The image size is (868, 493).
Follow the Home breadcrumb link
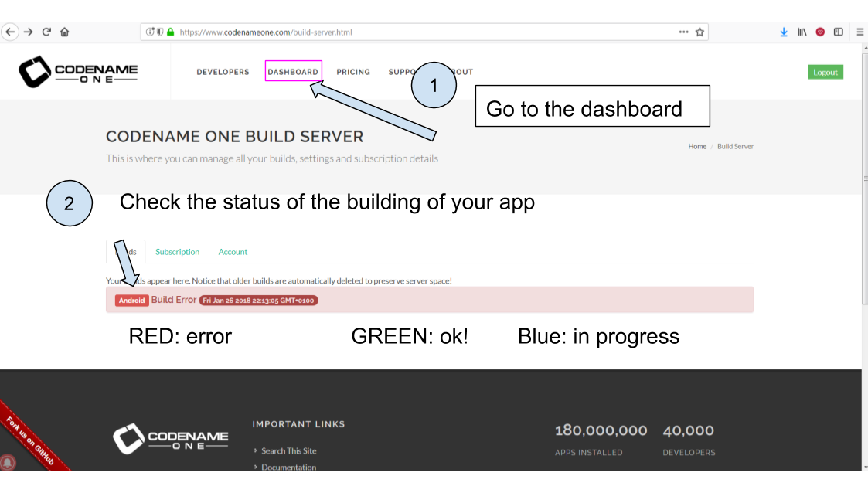pyautogui.click(x=697, y=147)
